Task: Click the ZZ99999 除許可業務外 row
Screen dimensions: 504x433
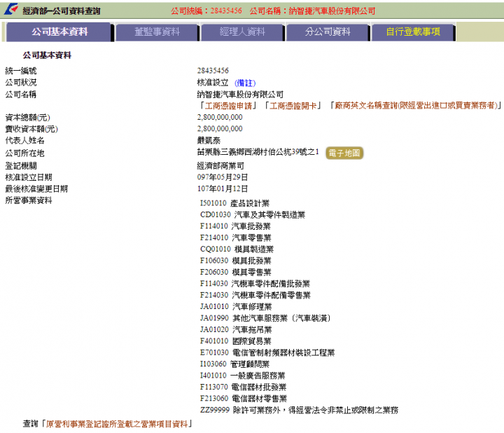Action: pyautogui.click(x=300, y=410)
